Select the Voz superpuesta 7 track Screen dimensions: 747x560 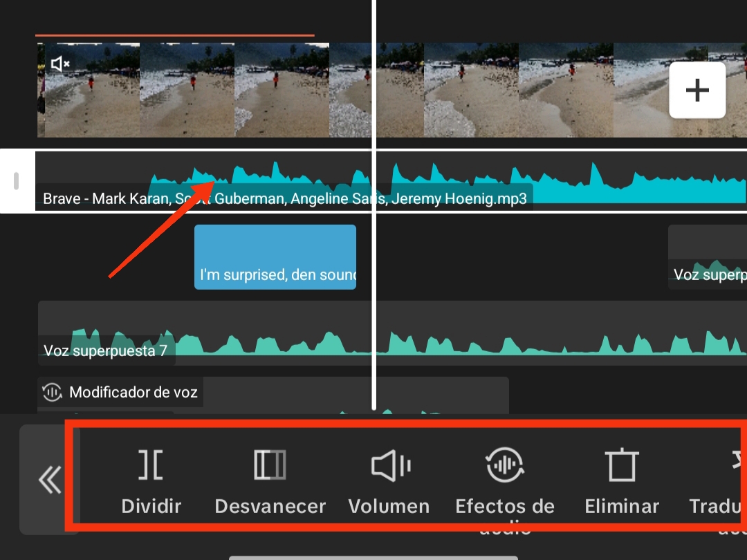[x=391, y=333]
